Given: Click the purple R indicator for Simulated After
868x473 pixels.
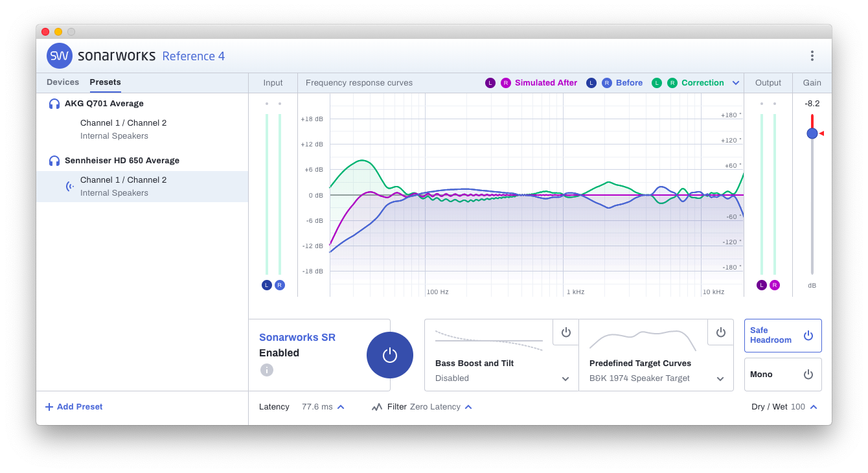Looking at the screenshot, I should click(506, 82).
